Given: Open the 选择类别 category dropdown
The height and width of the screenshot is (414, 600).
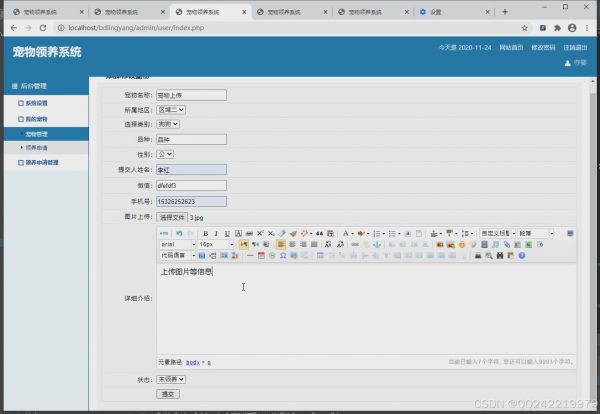Looking at the screenshot, I should 171,125.
